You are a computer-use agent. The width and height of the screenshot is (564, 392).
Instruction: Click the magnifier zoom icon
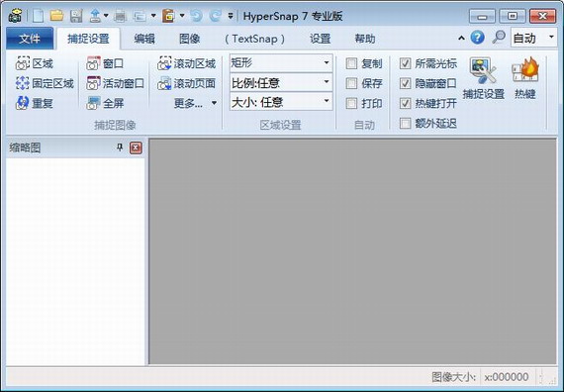[x=499, y=37]
